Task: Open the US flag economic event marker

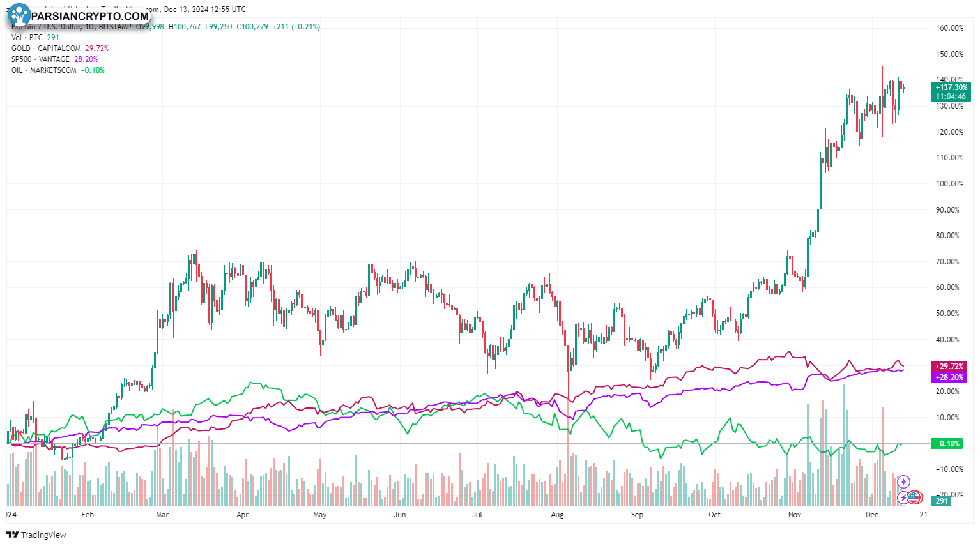Action: coord(915,497)
